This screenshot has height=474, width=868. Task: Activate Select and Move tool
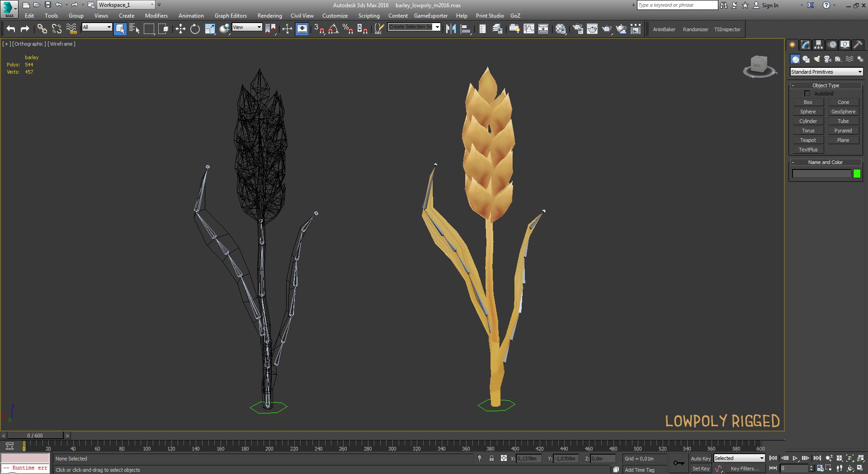[x=180, y=29]
